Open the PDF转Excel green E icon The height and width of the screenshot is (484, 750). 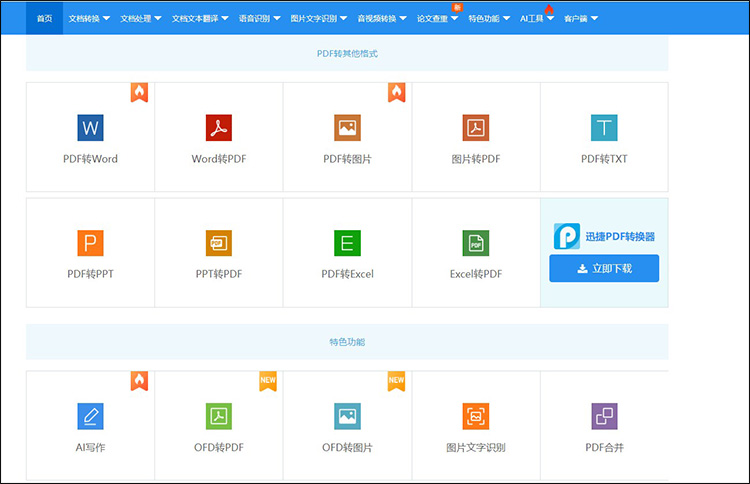pyautogui.click(x=347, y=243)
